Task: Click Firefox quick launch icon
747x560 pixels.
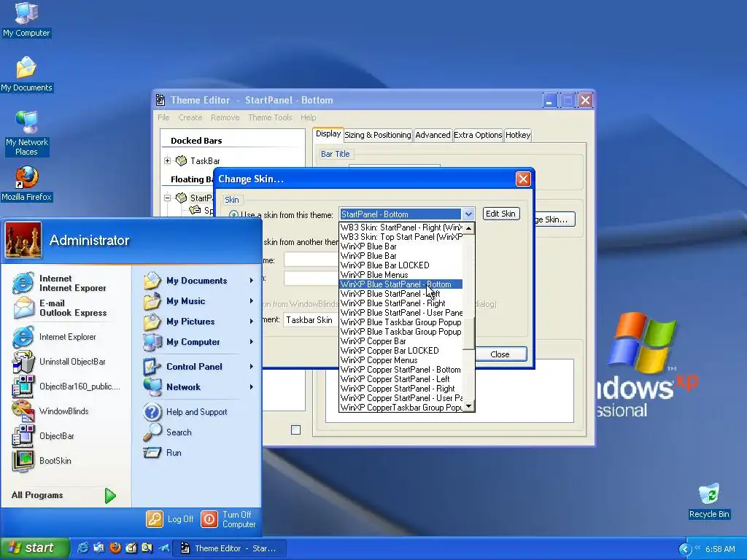Action: [115, 548]
